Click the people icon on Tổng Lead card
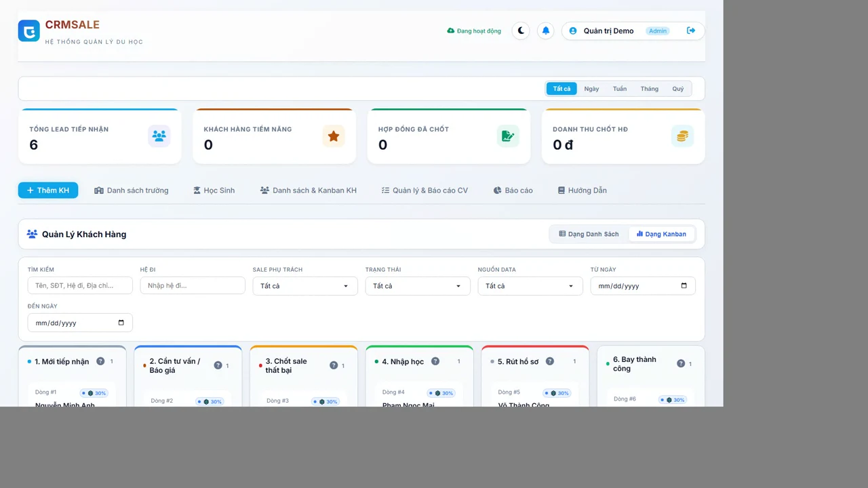 [x=159, y=136]
